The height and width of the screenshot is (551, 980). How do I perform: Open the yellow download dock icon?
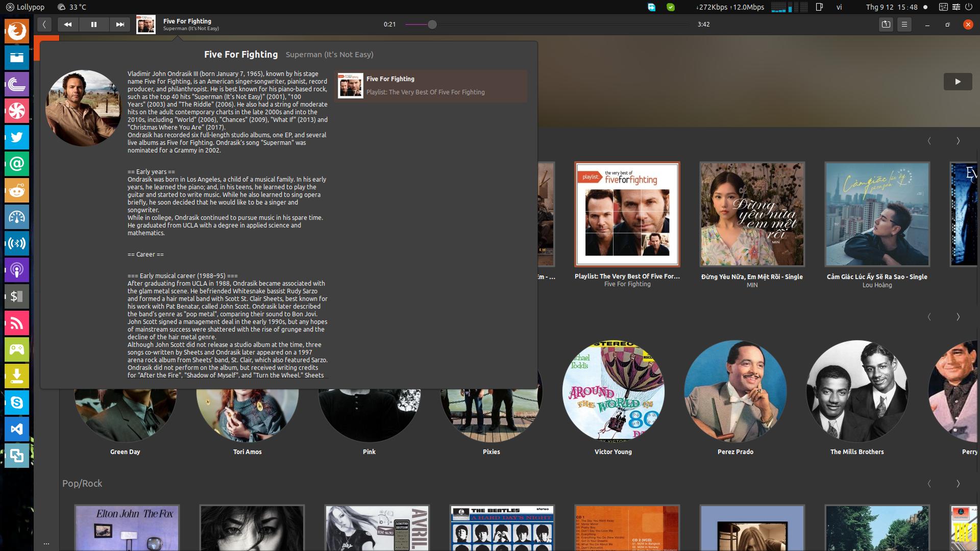pos(17,376)
